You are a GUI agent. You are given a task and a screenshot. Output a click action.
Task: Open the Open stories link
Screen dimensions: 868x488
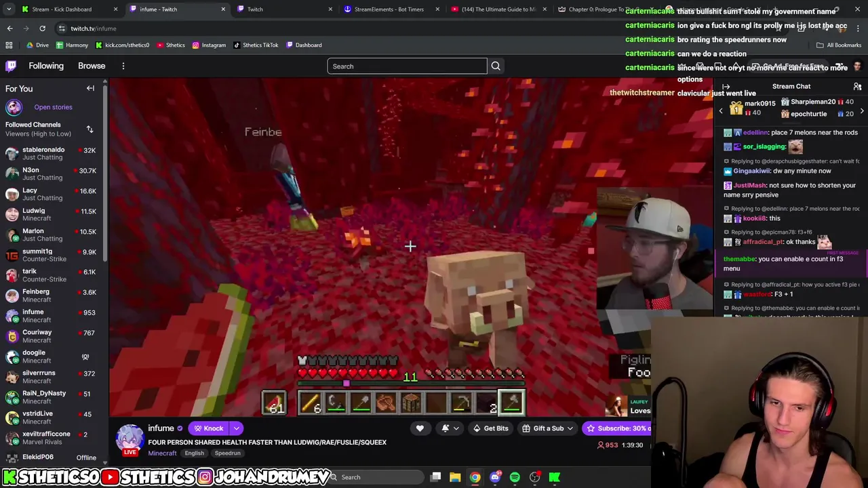[53, 107]
